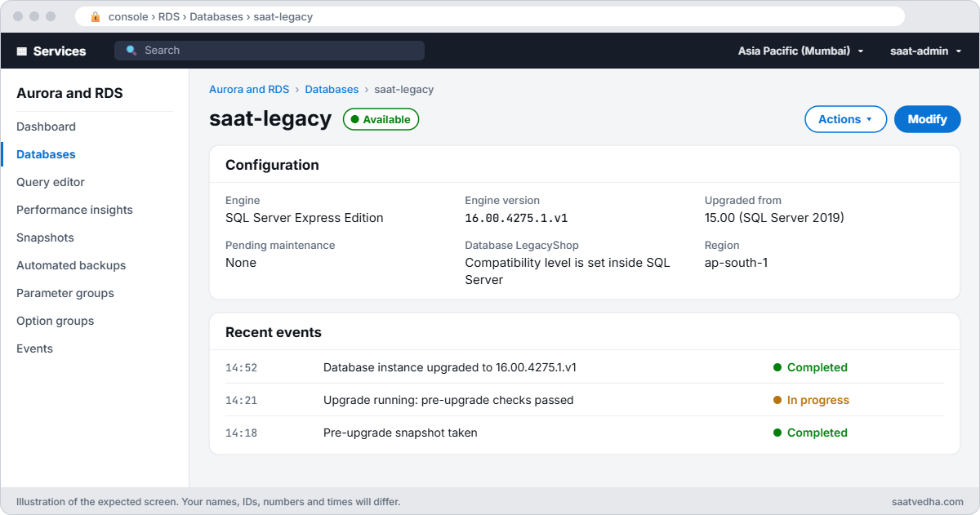
Task: Click event 'Database instance upgraded to 16.00.4275.1.v1'
Action: [450, 367]
